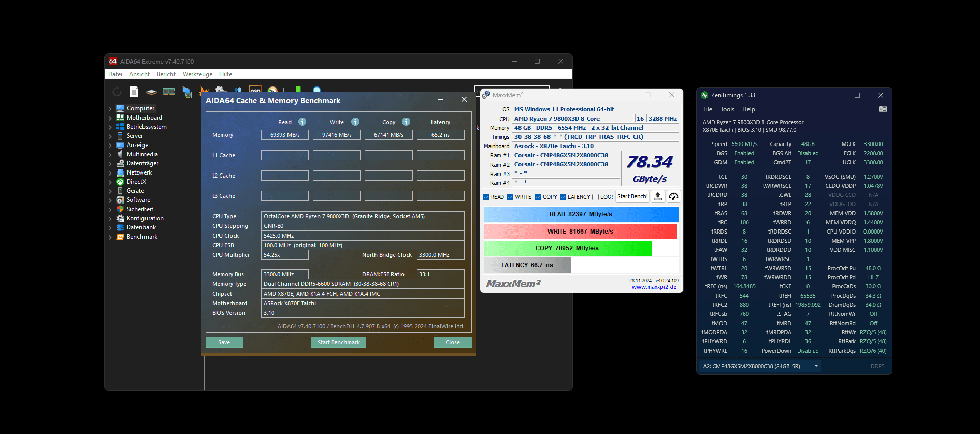The height and width of the screenshot is (434, 980).
Task: Open the www.maxxpi2.de link
Action: (654, 287)
